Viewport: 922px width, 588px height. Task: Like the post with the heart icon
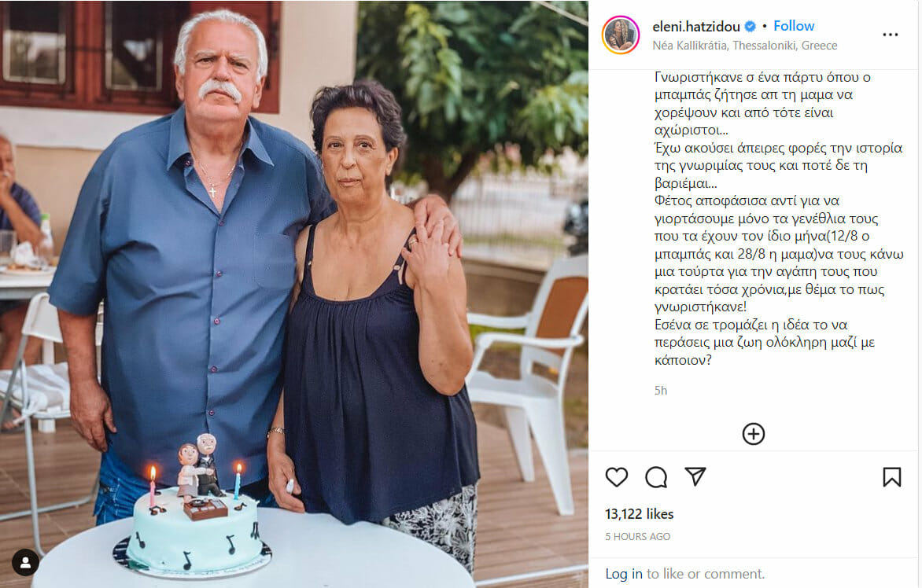tap(616, 477)
